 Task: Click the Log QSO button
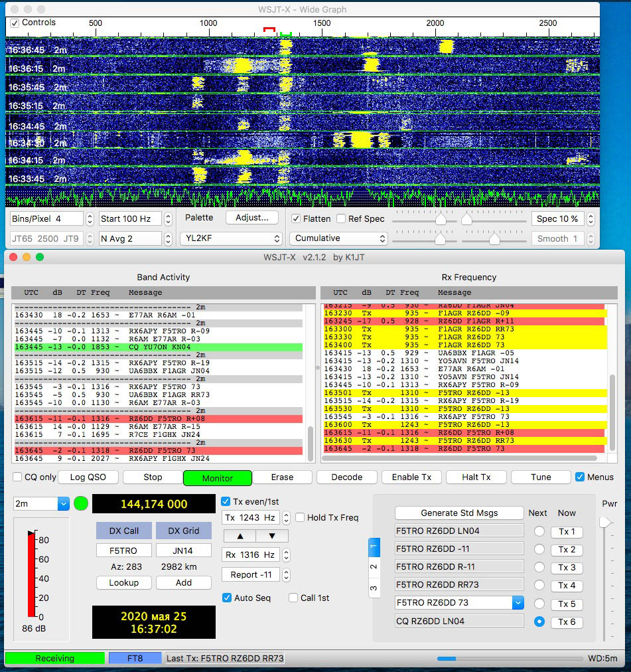click(88, 477)
